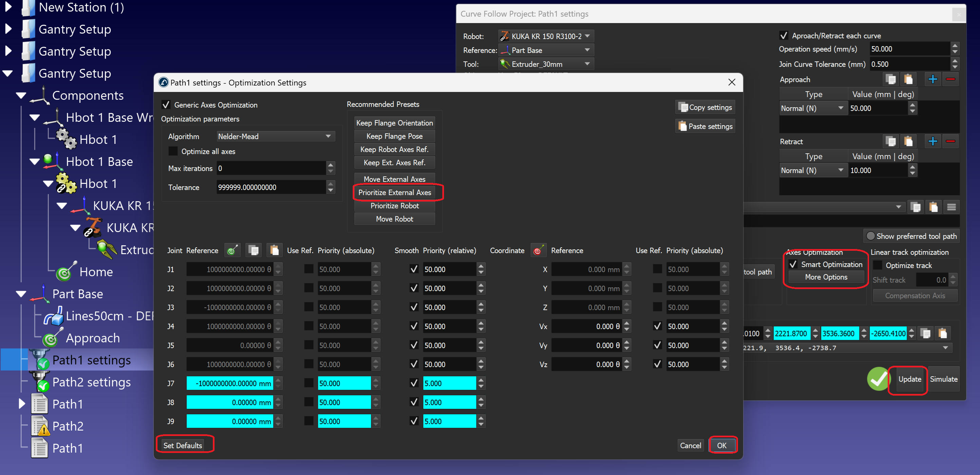Image resolution: width=980 pixels, height=475 pixels.
Task: Click the joint reference copy icon
Action: pyautogui.click(x=253, y=250)
